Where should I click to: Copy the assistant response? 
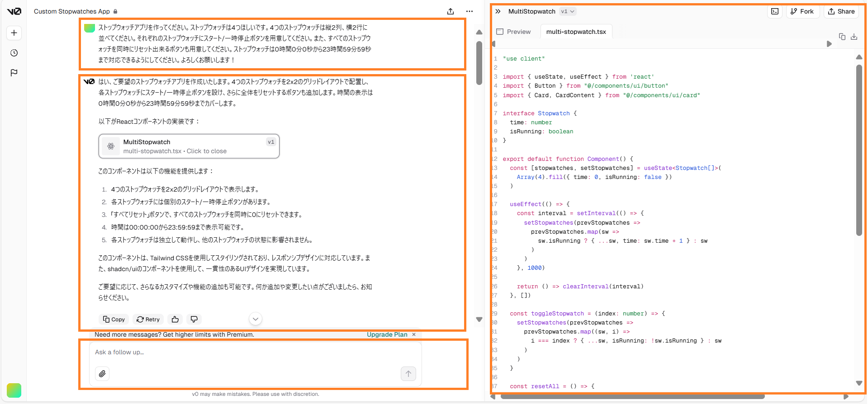click(114, 319)
